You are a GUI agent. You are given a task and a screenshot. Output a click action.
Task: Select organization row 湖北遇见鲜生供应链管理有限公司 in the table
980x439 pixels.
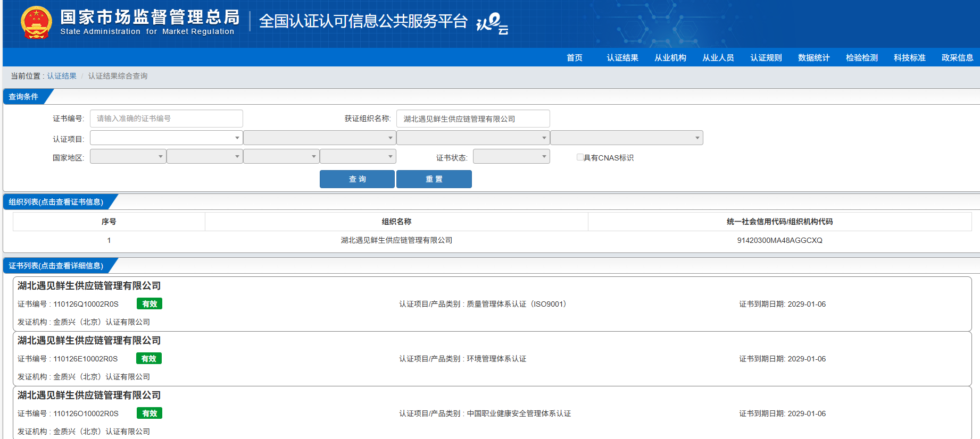[396, 240]
